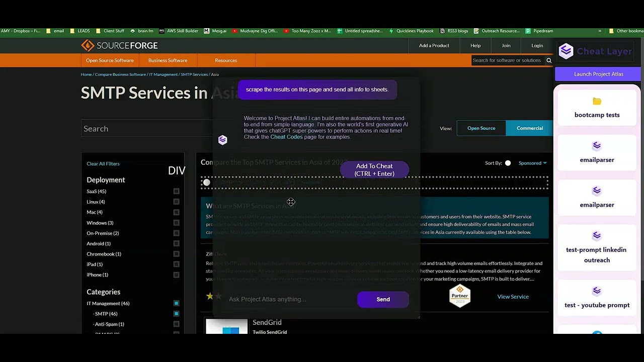The width and height of the screenshot is (644, 362).
Task: Open the Pipedream bookmark
Action: (x=539, y=31)
